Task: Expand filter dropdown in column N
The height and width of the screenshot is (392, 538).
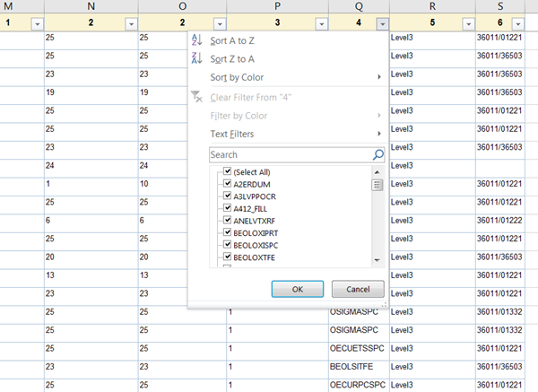Action: pos(131,23)
